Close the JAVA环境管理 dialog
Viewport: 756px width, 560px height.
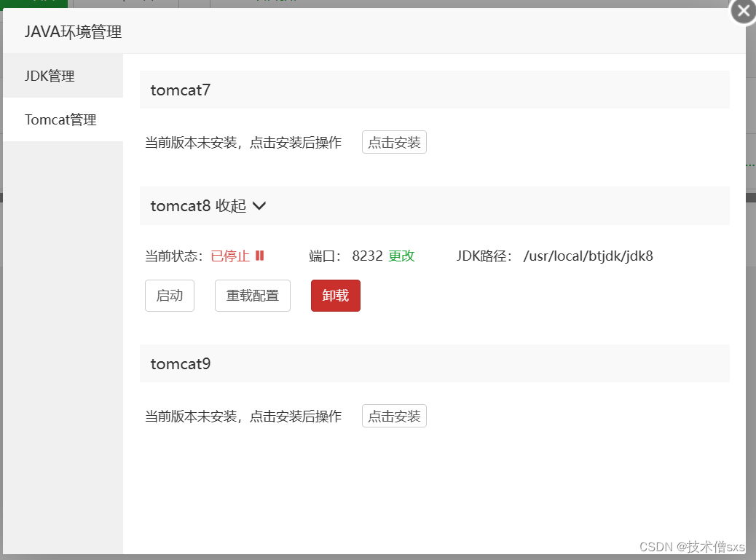[743, 11]
